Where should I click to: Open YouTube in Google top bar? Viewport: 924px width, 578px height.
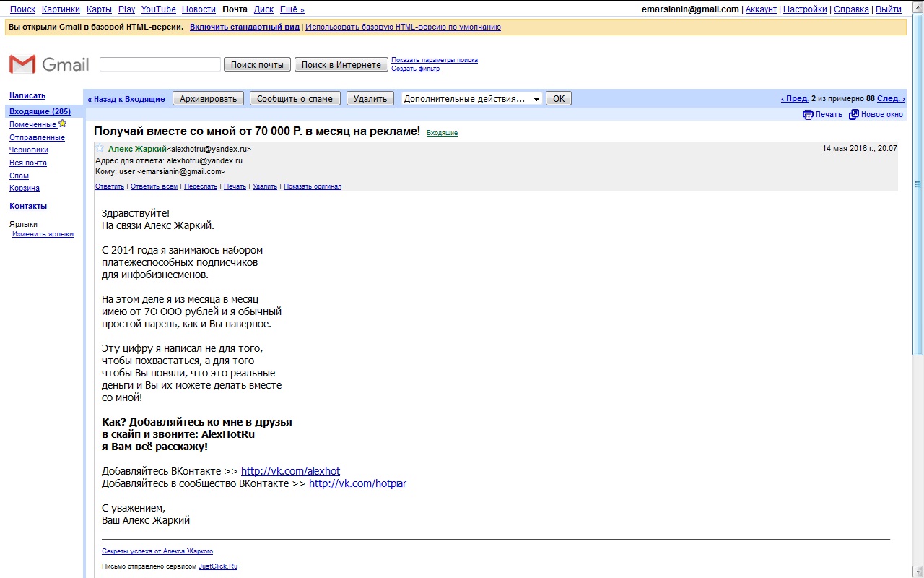159,9
